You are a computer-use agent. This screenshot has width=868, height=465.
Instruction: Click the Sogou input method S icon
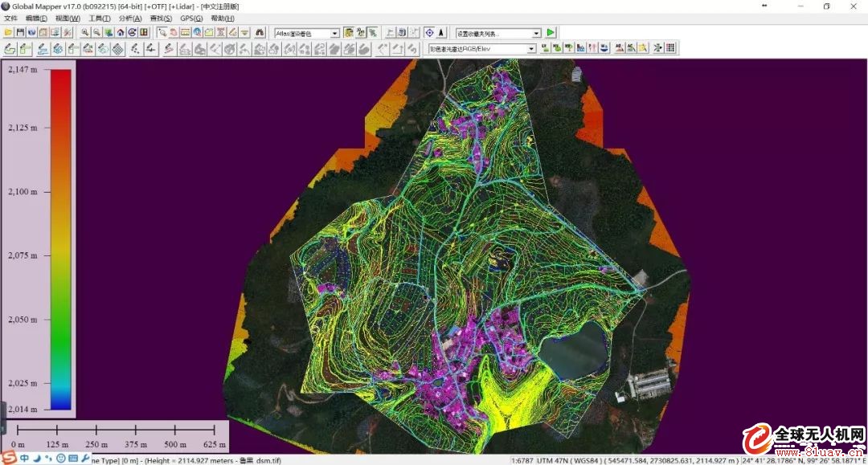click(8, 458)
